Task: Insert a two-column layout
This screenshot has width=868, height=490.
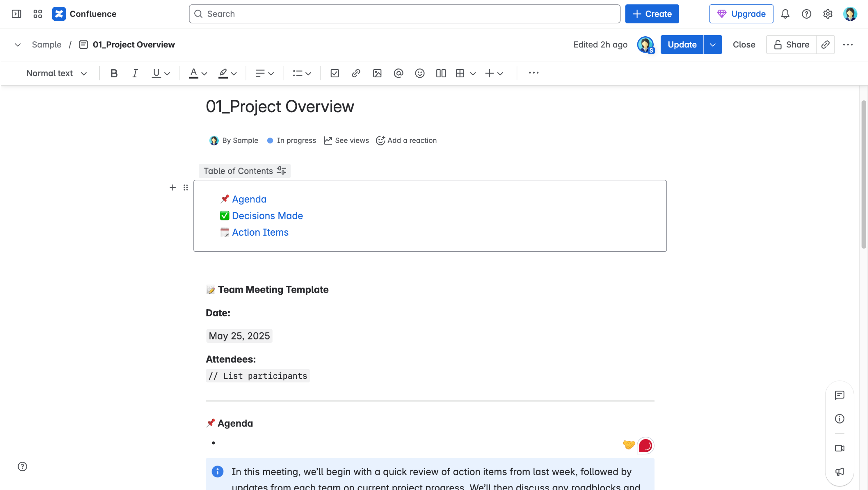Action: (441, 73)
